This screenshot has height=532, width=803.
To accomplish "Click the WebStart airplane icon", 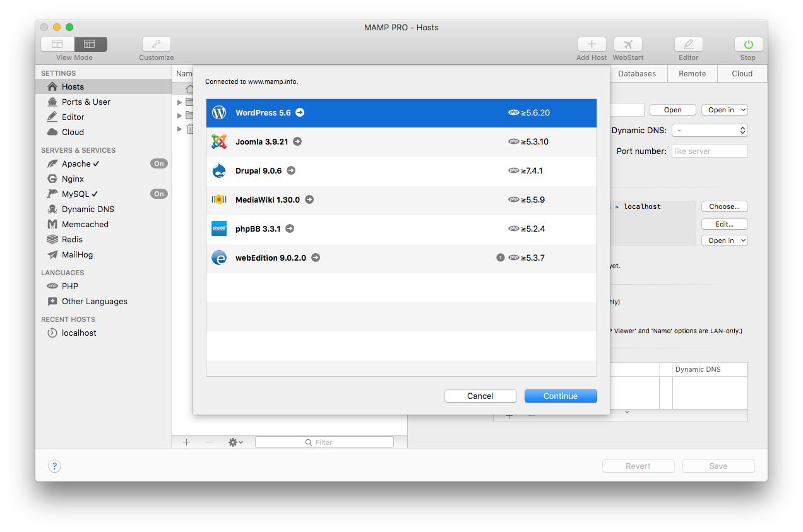I will pos(628,44).
